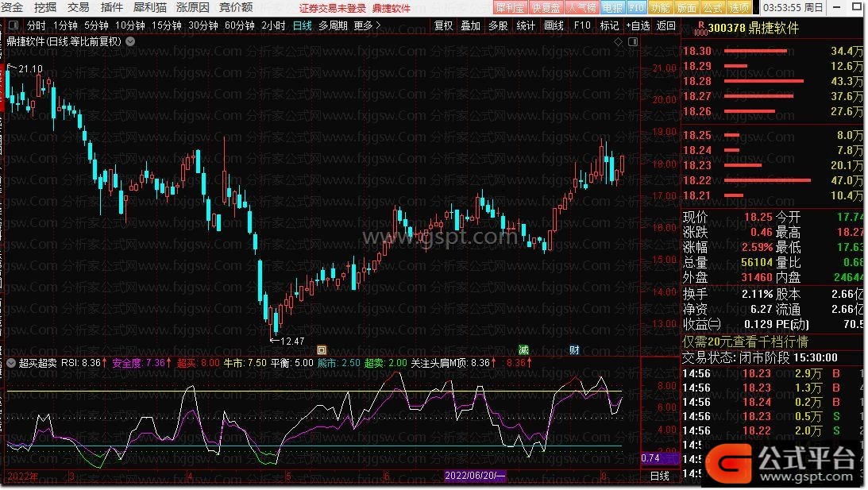Open the yellow 公式 formula button

point(712,8)
